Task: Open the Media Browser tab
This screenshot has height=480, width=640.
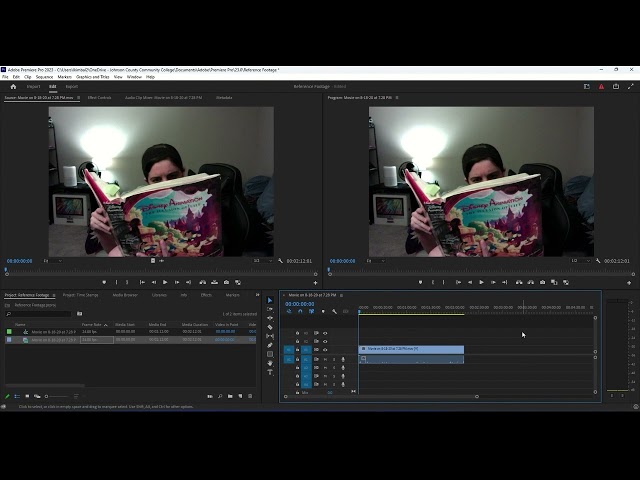Action: coord(125,295)
